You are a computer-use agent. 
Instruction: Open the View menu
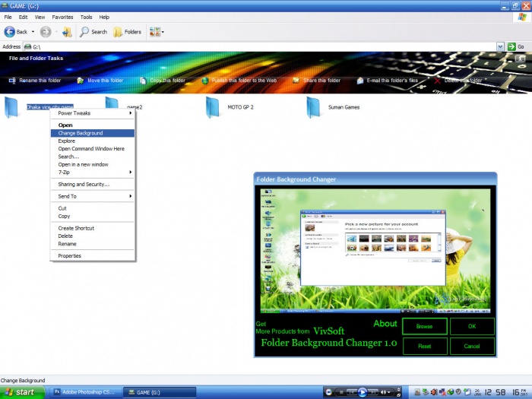(x=40, y=17)
